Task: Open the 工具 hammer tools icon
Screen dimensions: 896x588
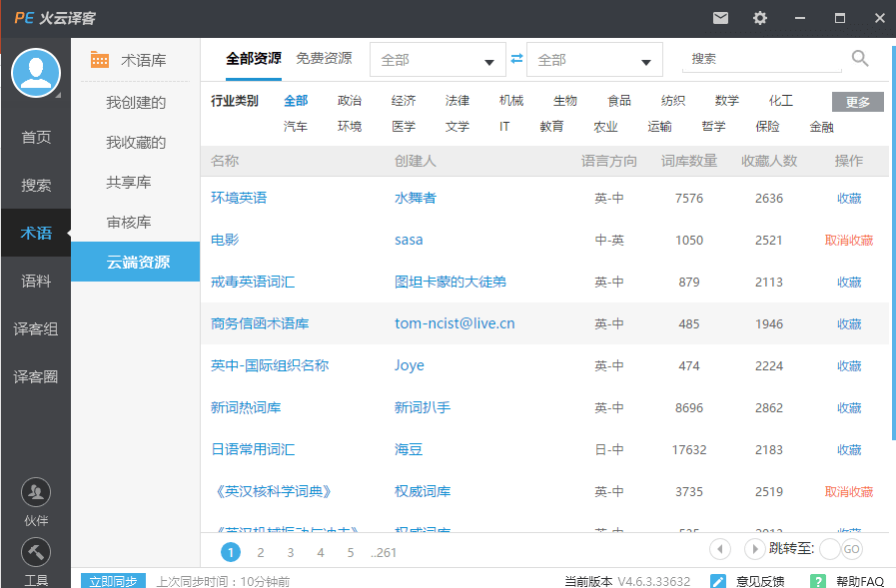Action: tap(36, 552)
